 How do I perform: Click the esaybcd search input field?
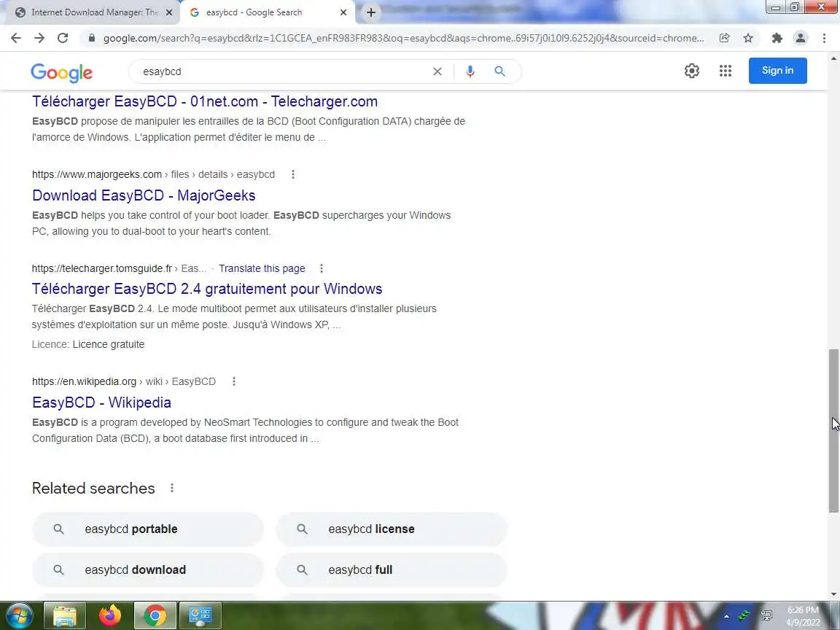pos(284,71)
